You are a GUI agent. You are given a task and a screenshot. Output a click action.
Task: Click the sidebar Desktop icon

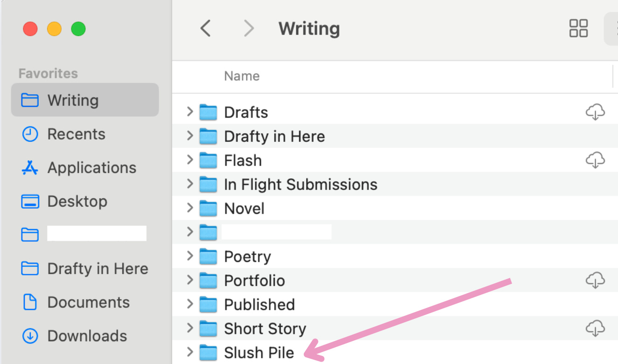(x=30, y=202)
